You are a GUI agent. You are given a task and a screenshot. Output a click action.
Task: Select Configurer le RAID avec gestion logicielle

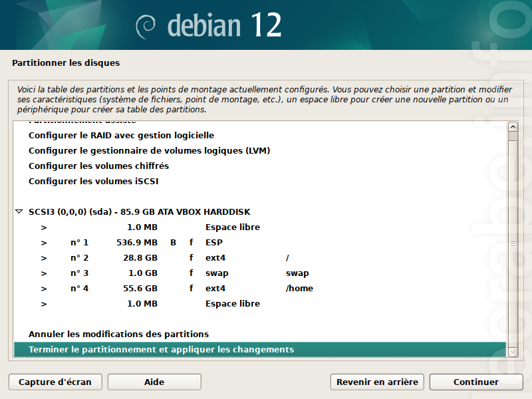coord(260,136)
